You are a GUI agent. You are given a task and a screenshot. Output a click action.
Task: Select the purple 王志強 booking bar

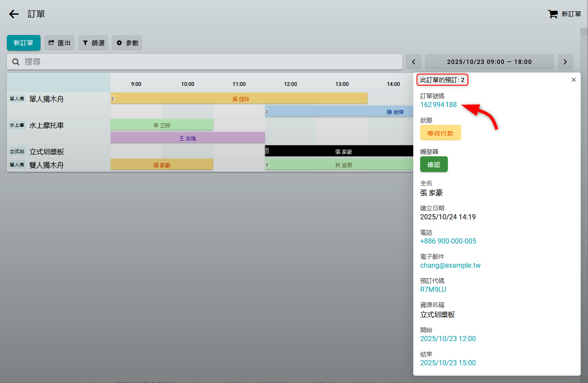point(187,138)
